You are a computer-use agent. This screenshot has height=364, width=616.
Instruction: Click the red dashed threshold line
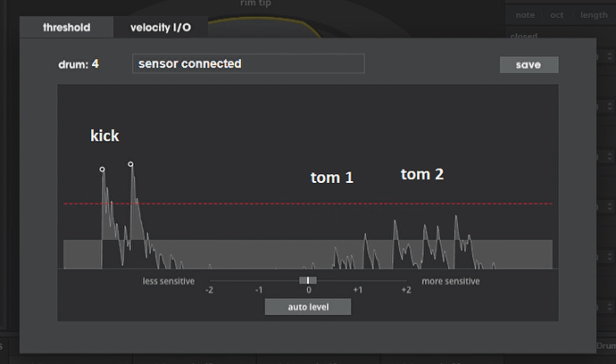coord(308,203)
